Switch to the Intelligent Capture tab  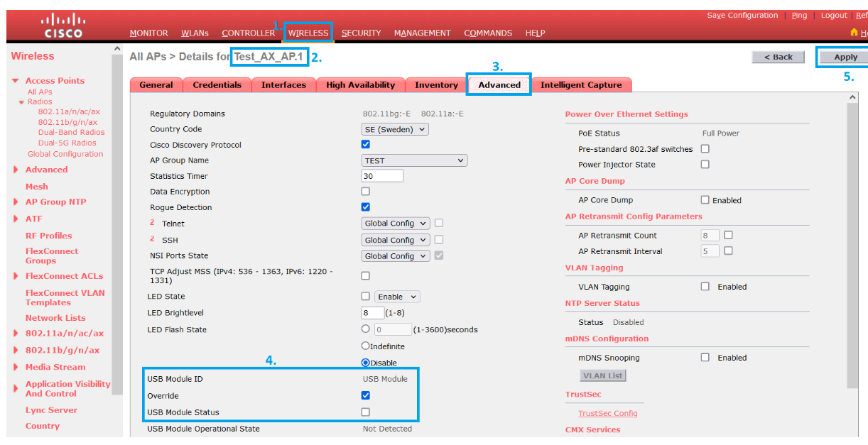pos(581,85)
